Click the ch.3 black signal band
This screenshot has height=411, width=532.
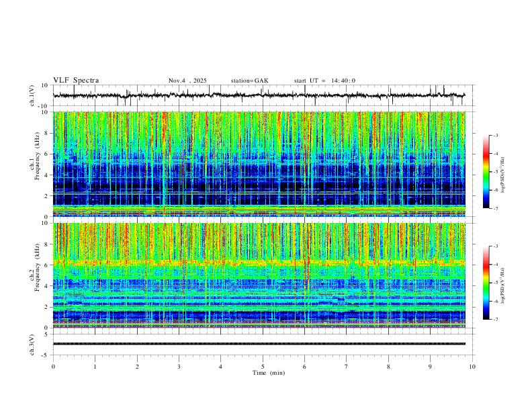(x=259, y=344)
